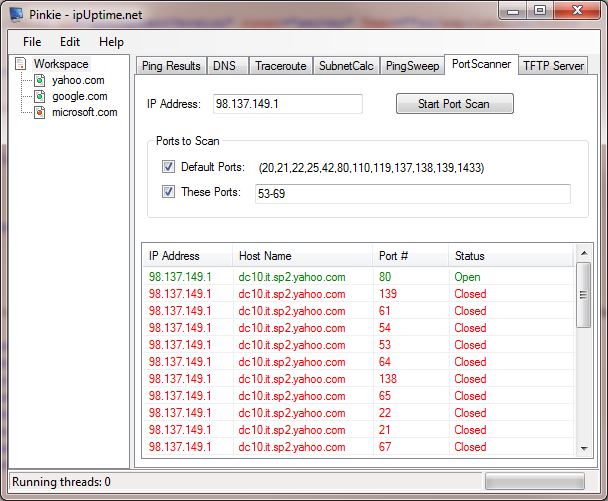Image resolution: width=608 pixels, height=501 pixels.
Task: Click the Start Port Scan button
Action: tap(455, 104)
